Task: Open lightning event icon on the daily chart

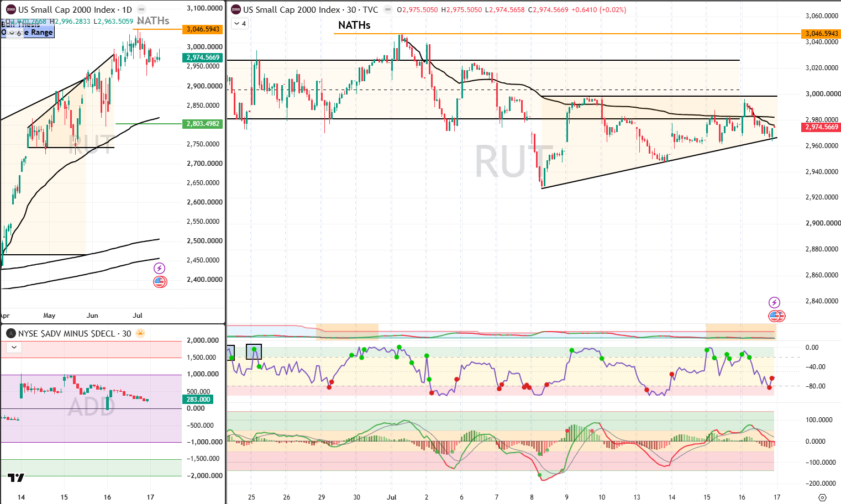Action: 159,269
